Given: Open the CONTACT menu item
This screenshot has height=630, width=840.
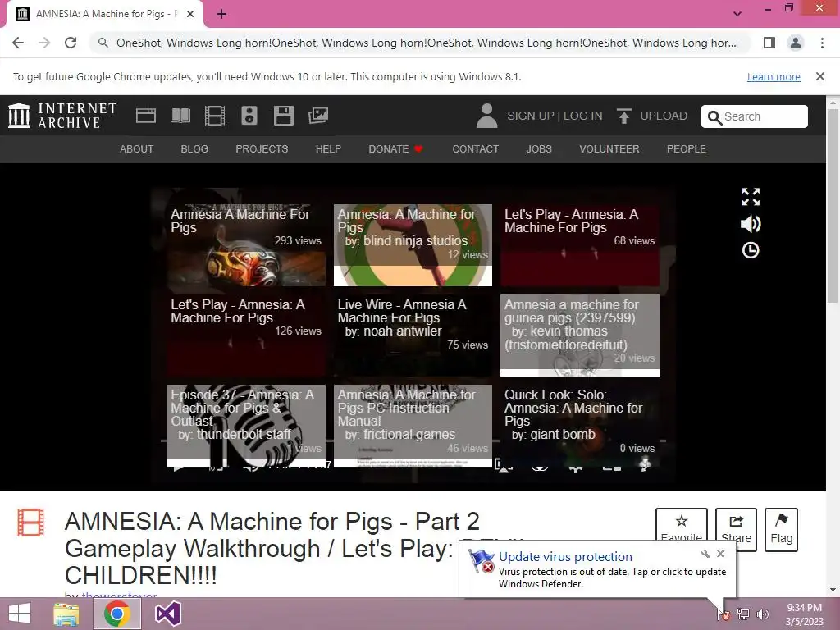Looking at the screenshot, I should pos(476,149).
